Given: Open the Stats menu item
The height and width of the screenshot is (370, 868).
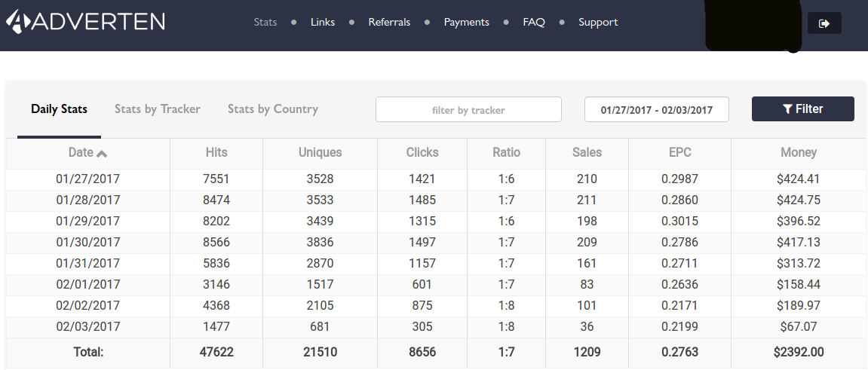Looking at the screenshot, I should (x=265, y=22).
